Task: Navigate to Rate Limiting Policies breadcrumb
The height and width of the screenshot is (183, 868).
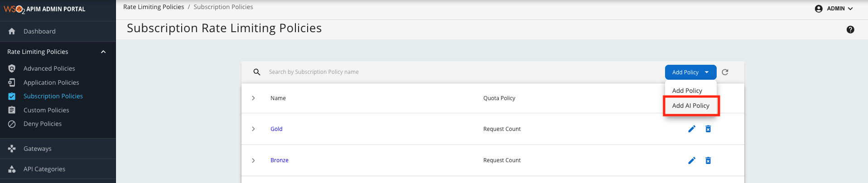Action: coord(154,7)
